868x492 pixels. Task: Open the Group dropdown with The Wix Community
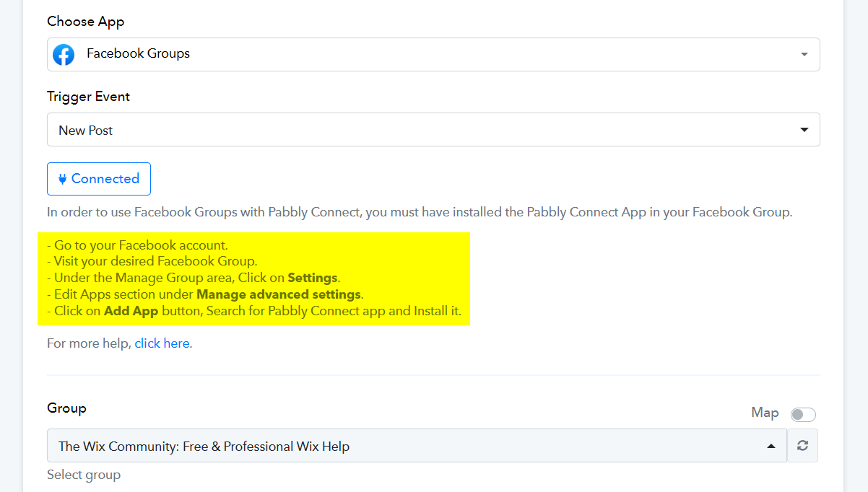point(417,446)
